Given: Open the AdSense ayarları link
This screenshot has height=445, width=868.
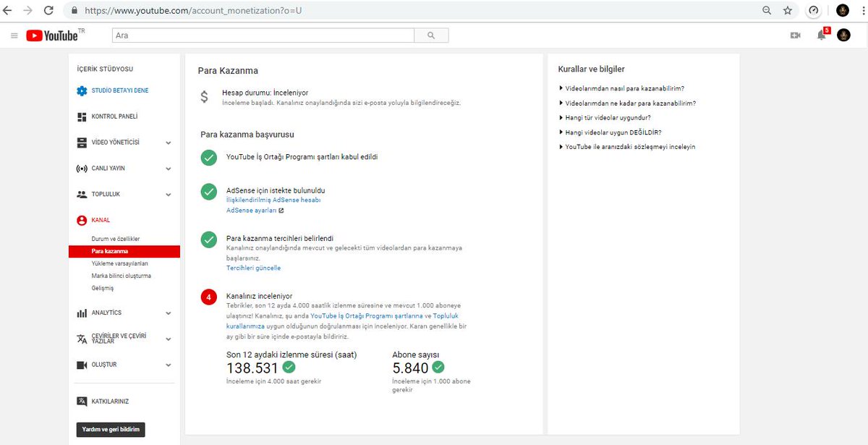Looking at the screenshot, I should pyautogui.click(x=251, y=211).
